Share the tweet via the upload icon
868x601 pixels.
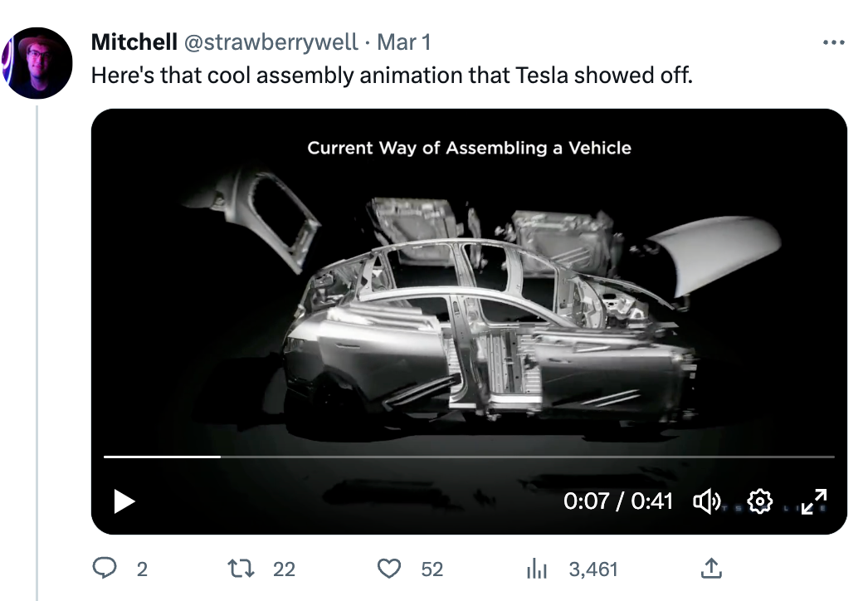[x=712, y=569]
